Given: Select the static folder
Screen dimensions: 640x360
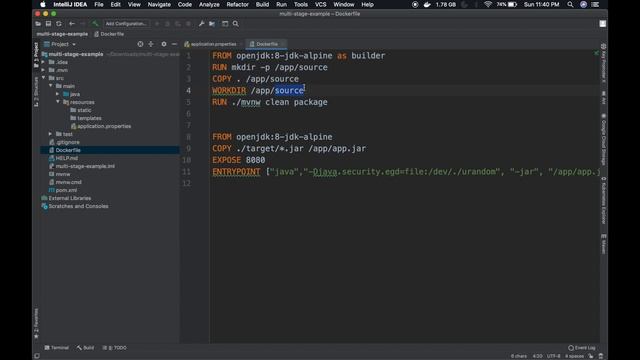Looking at the screenshot, I should (84, 110).
